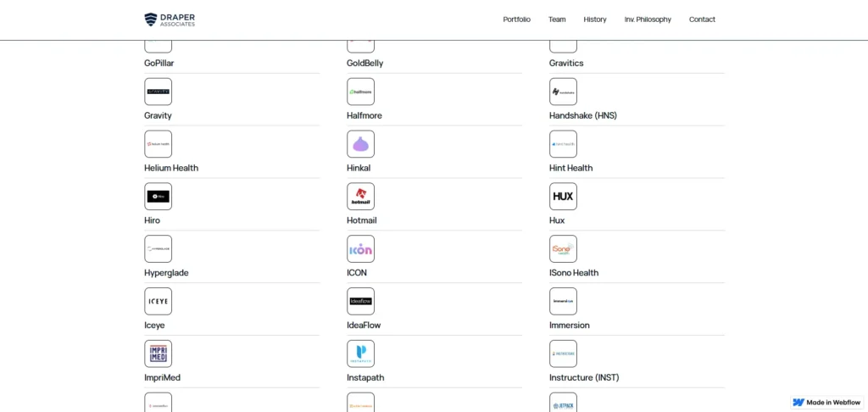Select the ISono Health text label
This screenshot has width=868, height=412.
574,273
